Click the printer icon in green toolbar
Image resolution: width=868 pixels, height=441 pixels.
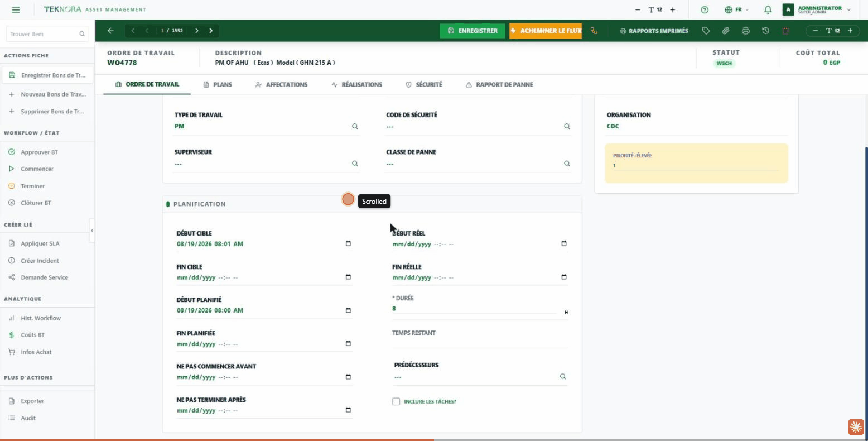[746, 31]
